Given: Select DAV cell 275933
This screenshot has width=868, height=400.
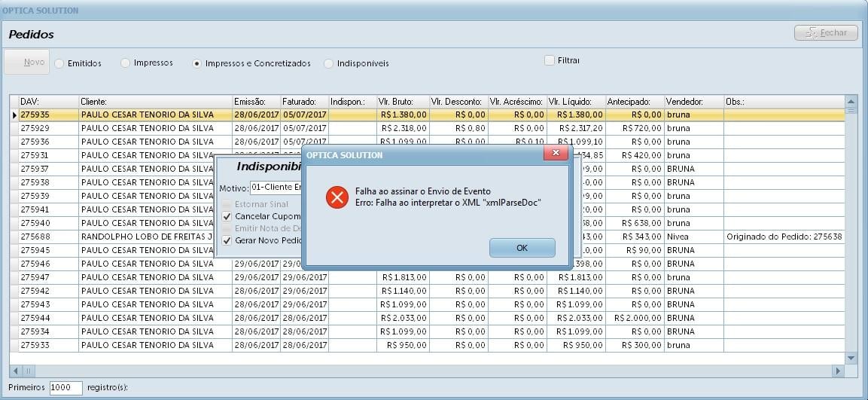Looking at the screenshot, I should (x=49, y=345).
